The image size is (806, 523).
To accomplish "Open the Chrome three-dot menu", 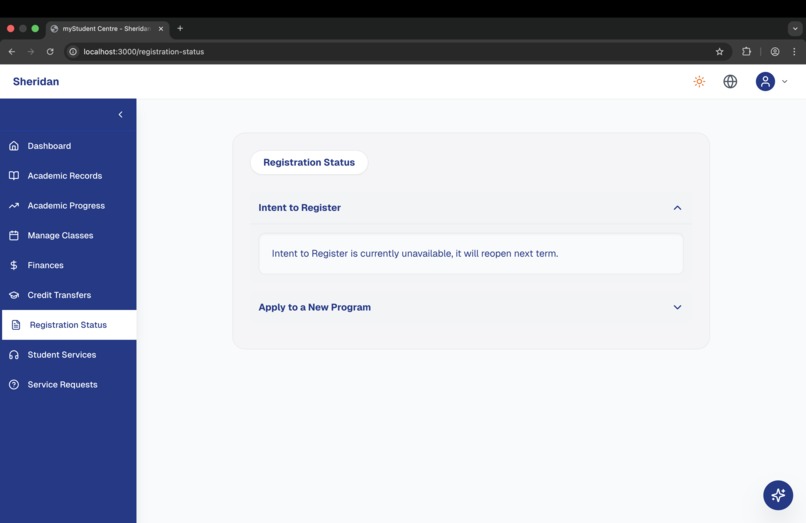I will point(794,51).
